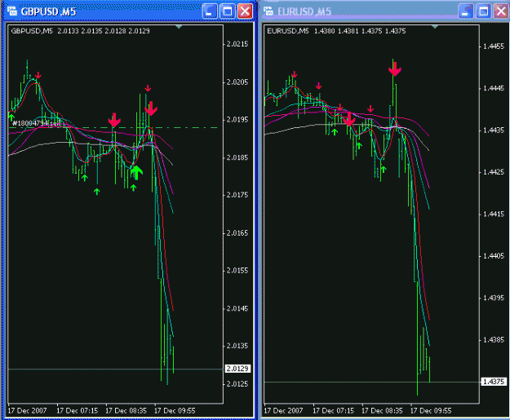Viewport: 510px width, 420px height.
Task: Click the 17 Dec 09:55 label in EURUSD window
Action: click(431, 410)
